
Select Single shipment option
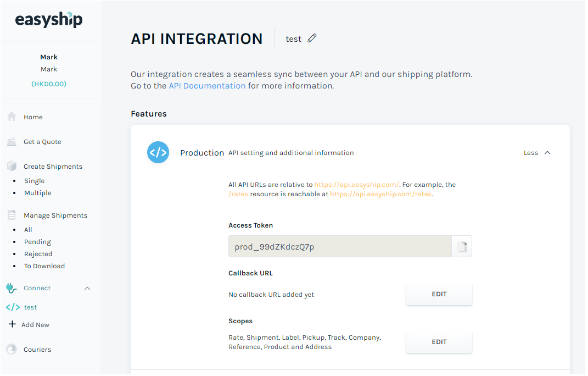35,181
